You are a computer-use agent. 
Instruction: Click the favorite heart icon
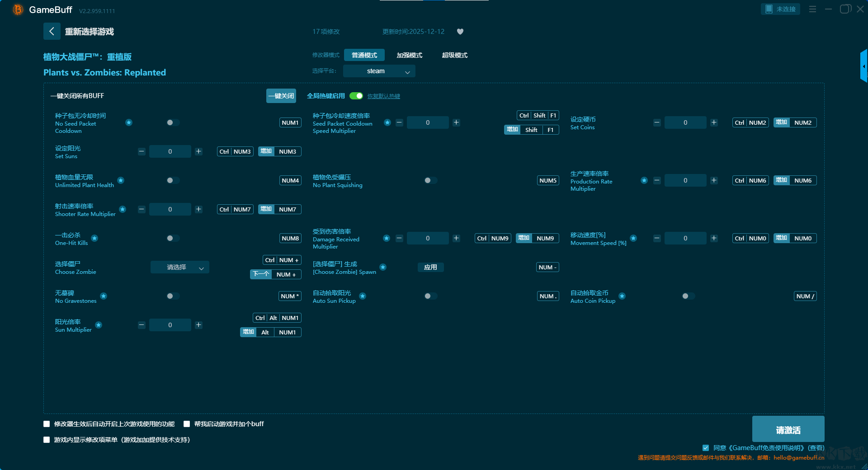pos(460,32)
